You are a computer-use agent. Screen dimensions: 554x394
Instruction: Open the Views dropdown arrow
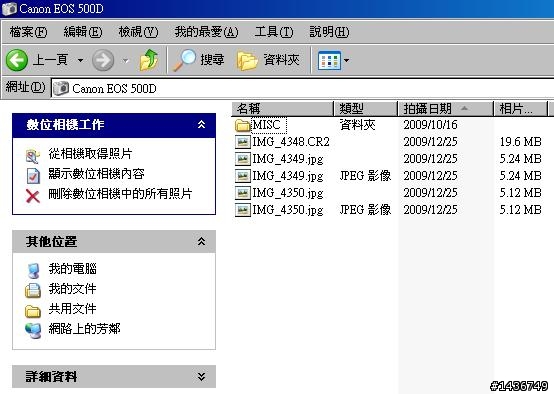tap(346, 60)
